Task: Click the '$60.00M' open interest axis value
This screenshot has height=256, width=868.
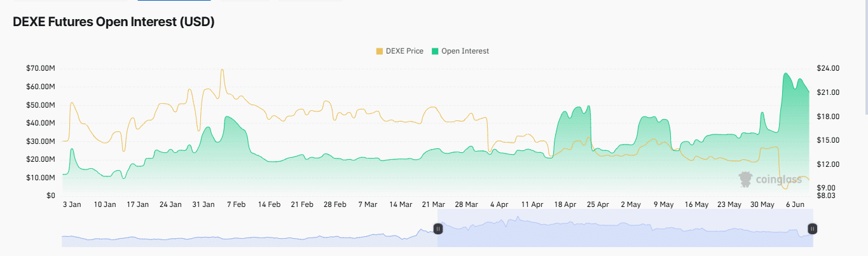Action: [41, 87]
